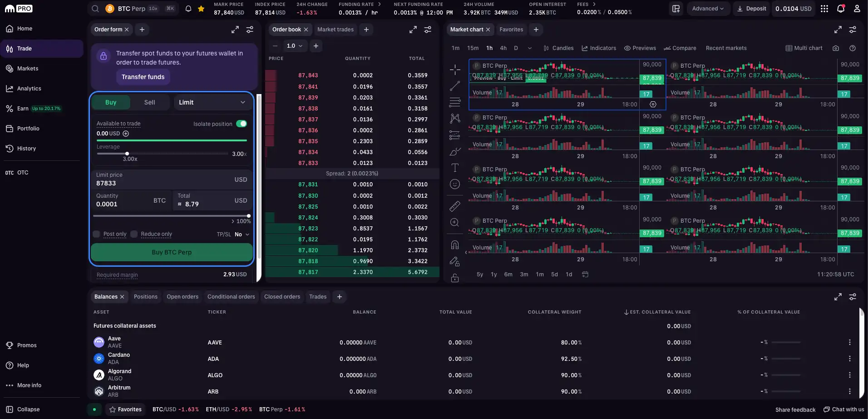This screenshot has width=868, height=419.
Task: Pick the brush drawing tool
Action: point(455,151)
